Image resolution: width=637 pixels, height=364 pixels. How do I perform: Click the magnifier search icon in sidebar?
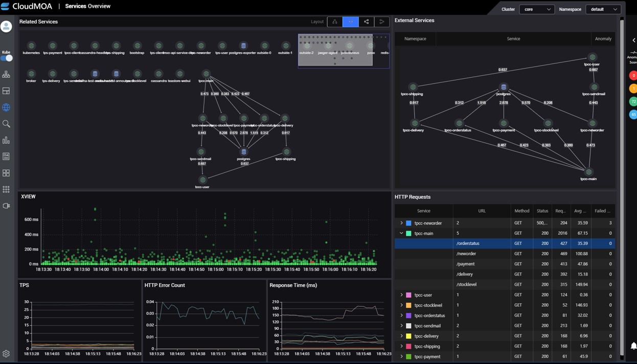tap(6, 124)
